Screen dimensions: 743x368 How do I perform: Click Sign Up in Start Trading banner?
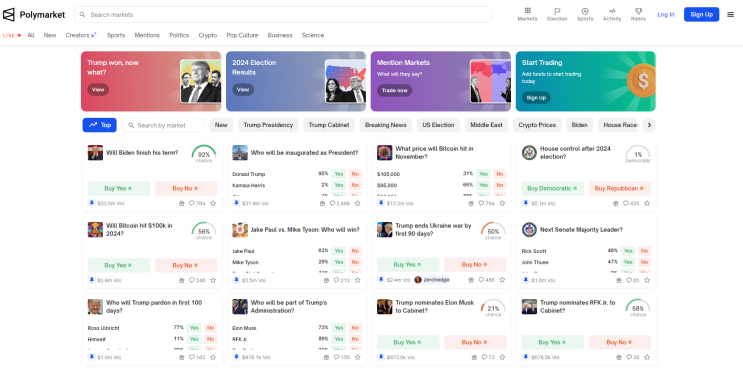(x=536, y=98)
